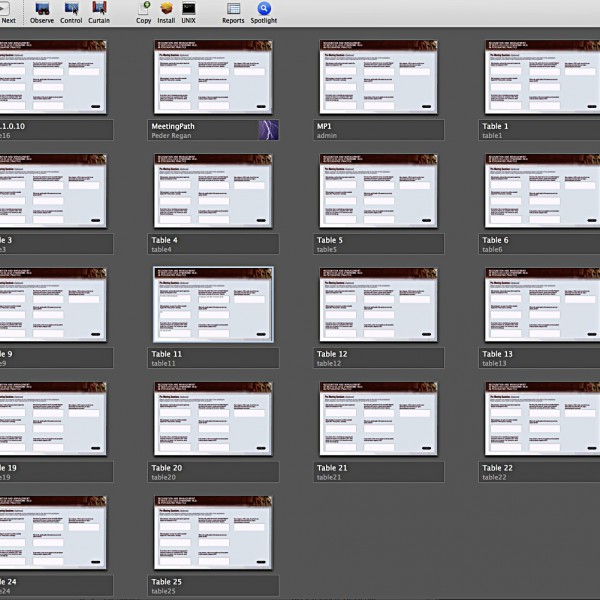The image size is (600, 600).
Task: Select the MeetingPath screen thumbnail
Action: pos(214,78)
